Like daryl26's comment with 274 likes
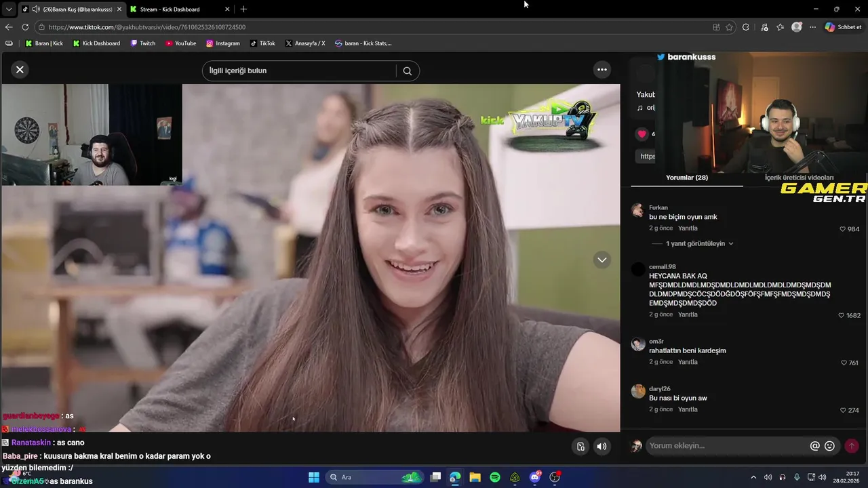Viewport: 868px width, 488px height. point(843,410)
